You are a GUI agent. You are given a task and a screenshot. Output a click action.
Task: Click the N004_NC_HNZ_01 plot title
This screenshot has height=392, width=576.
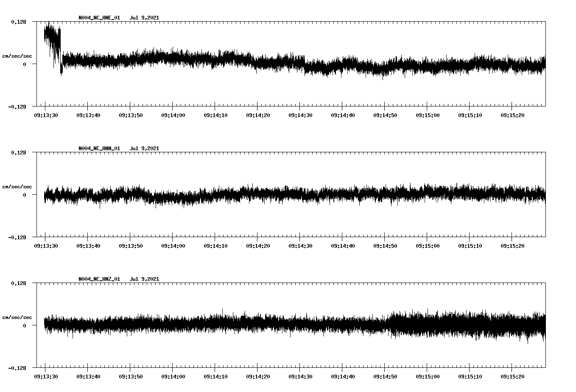99,279
